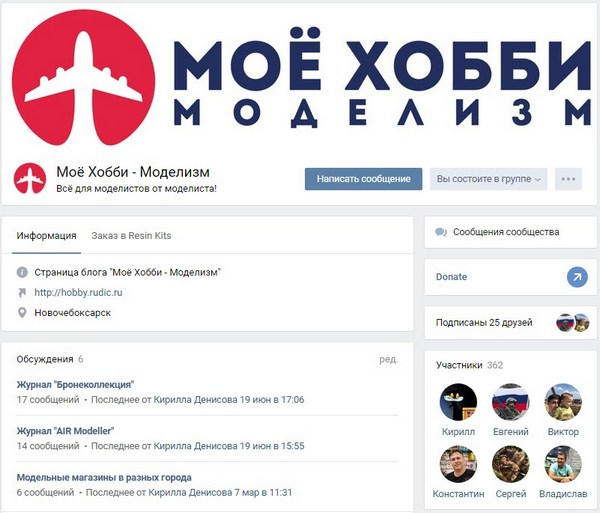
Task: Open Константин's member profile photo
Action: pos(458,464)
